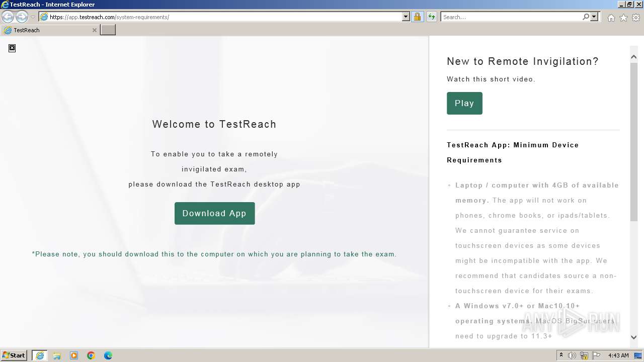Screen dimensions: 644x362
Task: Select the TestReach browser tab
Action: (50, 30)
